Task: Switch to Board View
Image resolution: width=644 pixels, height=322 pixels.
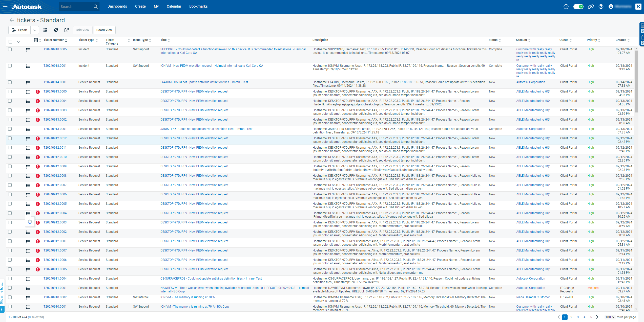Action: [x=105, y=30]
